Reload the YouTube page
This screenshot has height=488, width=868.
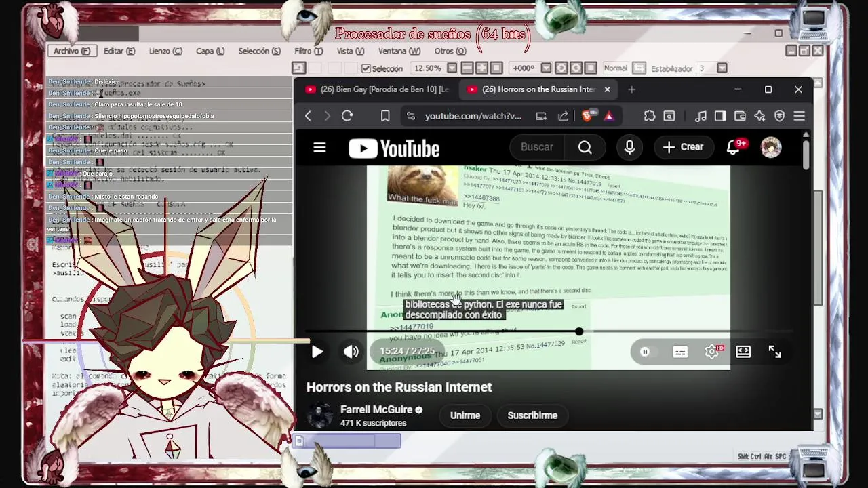coord(347,116)
